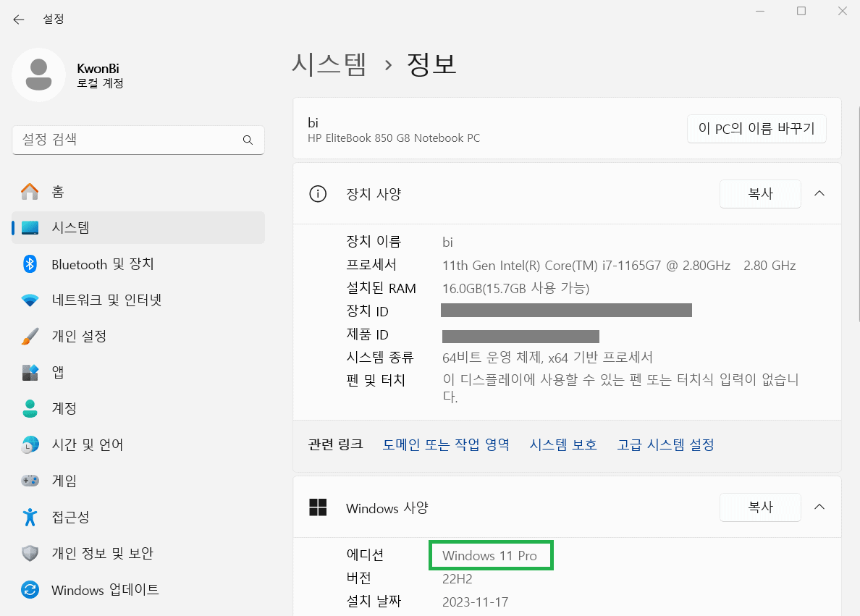
Task: Click the personalization paintbrush icon
Action: 30,337
